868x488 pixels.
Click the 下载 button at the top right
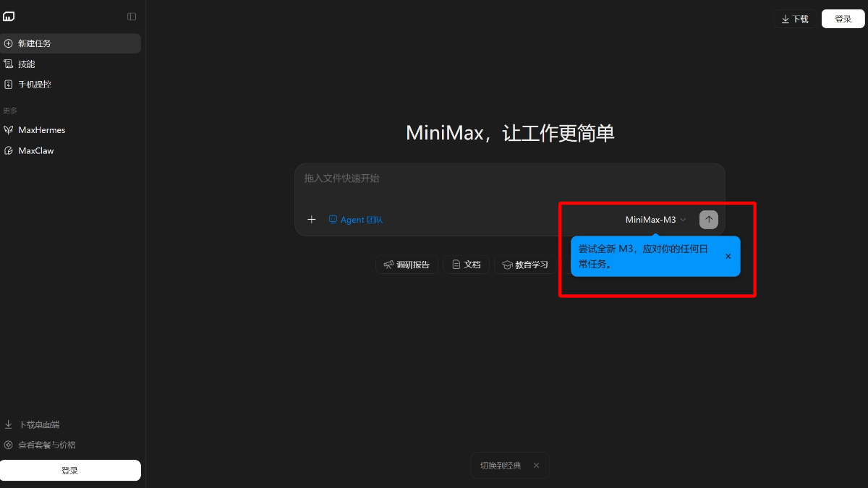click(x=795, y=19)
